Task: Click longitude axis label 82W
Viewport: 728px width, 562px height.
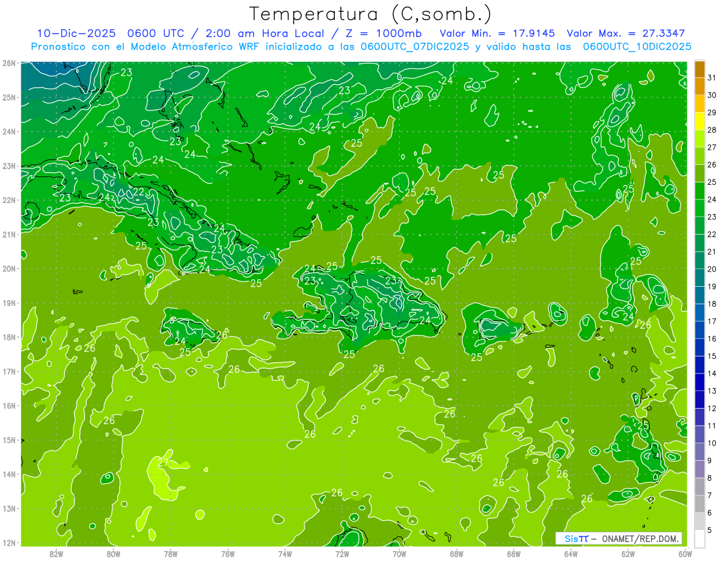Action: [56, 554]
